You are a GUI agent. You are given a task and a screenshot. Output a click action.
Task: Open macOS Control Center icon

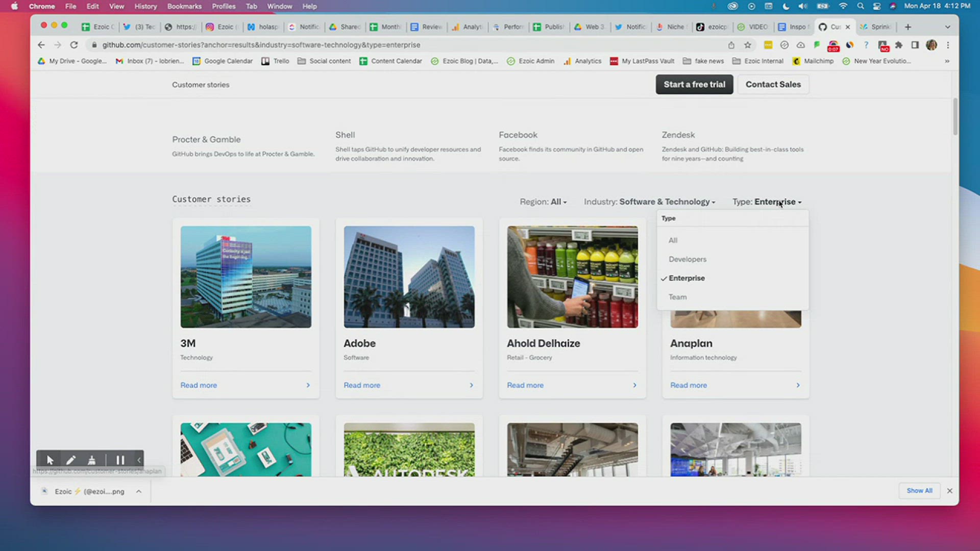877,6
